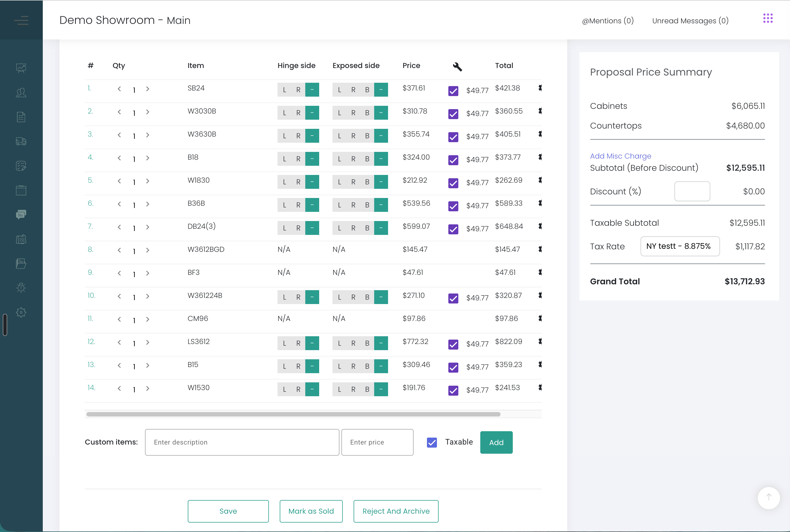Click the green Add custom item button
The height and width of the screenshot is (532, 790).
coord(496,442)
